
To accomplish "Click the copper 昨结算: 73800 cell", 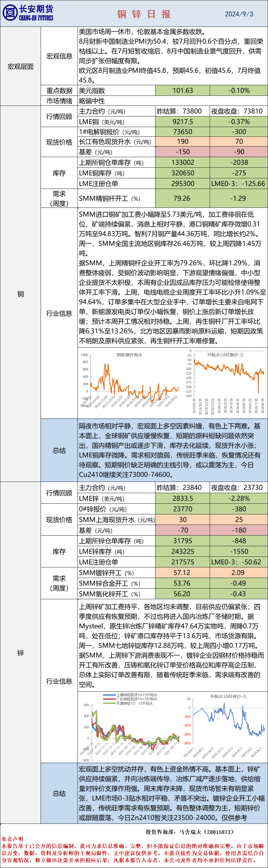I will point(183,111).
